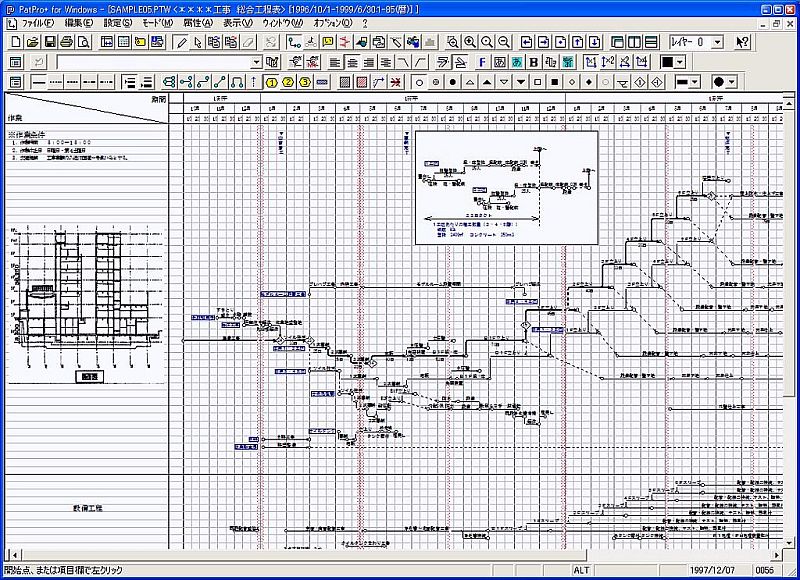
Task: Click the blue F font icon
Action: (x=482, y=62)
